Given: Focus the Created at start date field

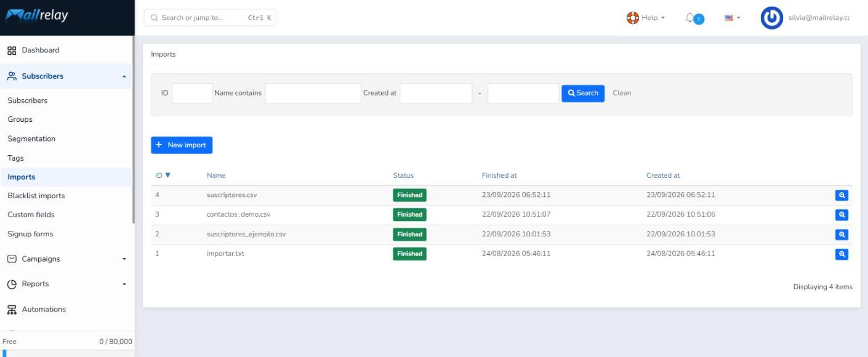Looking at the screenshot, I should click(436, 94).
